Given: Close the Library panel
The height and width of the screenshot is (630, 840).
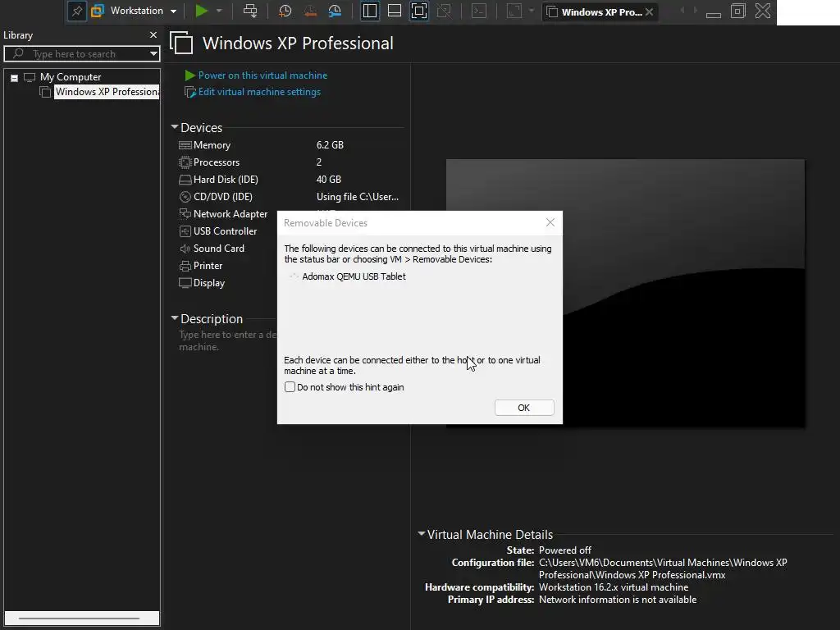Looking at the screenshot, I should click(x=153, y=34).
